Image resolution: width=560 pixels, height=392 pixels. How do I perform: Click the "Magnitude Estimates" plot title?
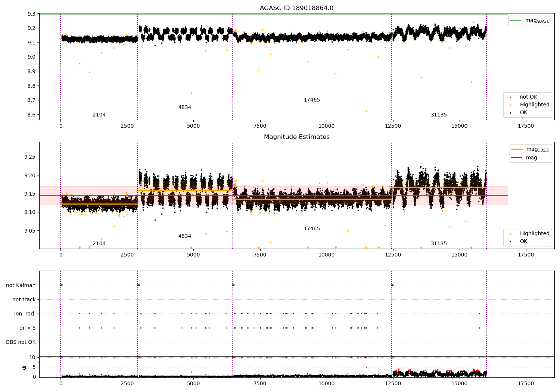297,137
